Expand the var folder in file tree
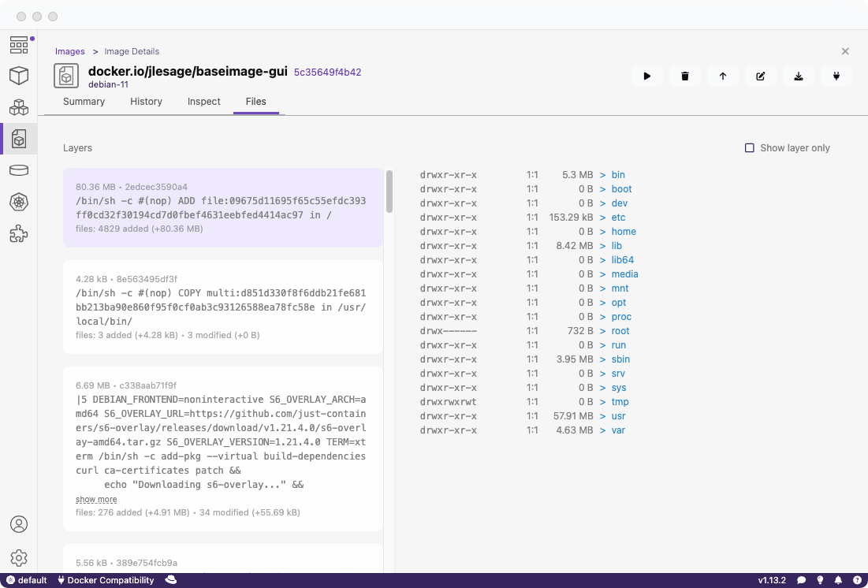Viewport: 868px width, 588px height. (x=618, y=430)
